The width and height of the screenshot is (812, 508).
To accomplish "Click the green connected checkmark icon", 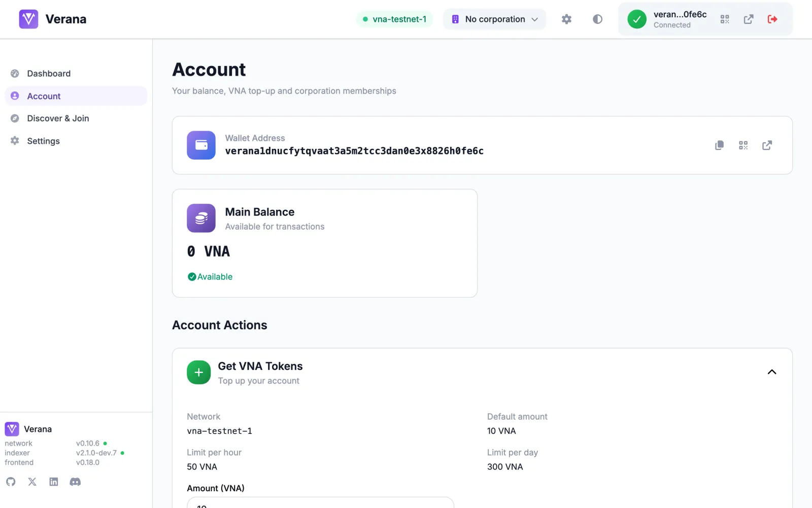I will click(637, 19).
